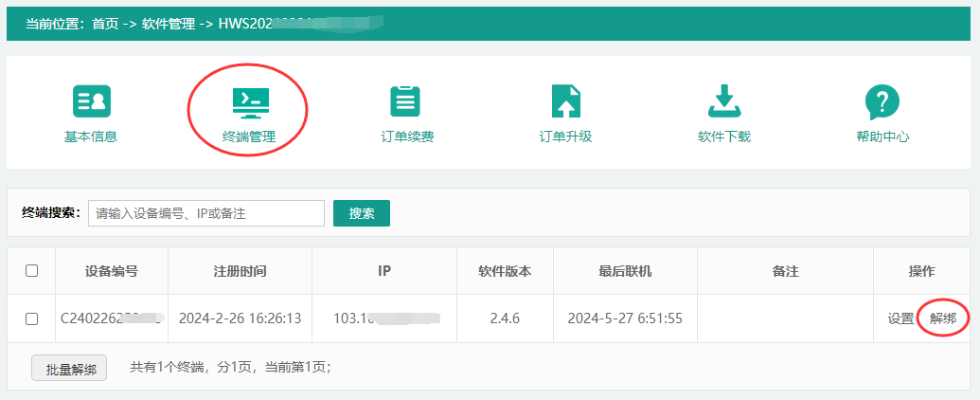Click the 订单升级 order upgrade icon
The image size is (980, 400).
point(565,102)
